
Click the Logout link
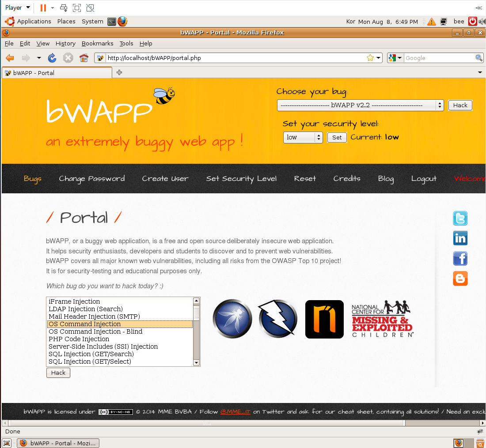click(424, 179)
